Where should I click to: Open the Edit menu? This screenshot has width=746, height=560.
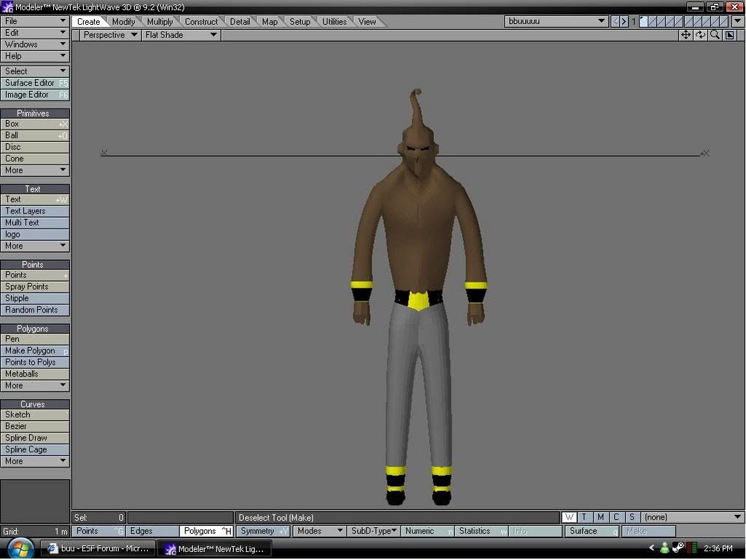35,33
